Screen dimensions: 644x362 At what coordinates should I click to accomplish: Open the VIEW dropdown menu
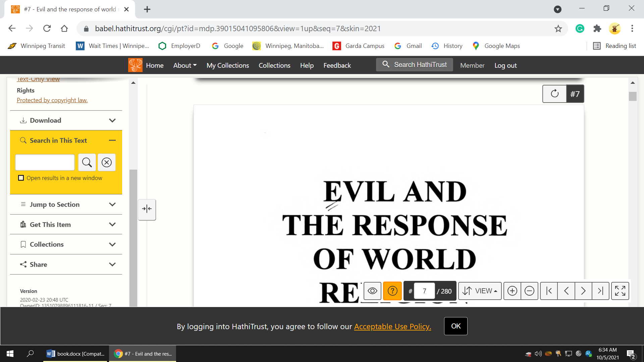pos(480,291)
